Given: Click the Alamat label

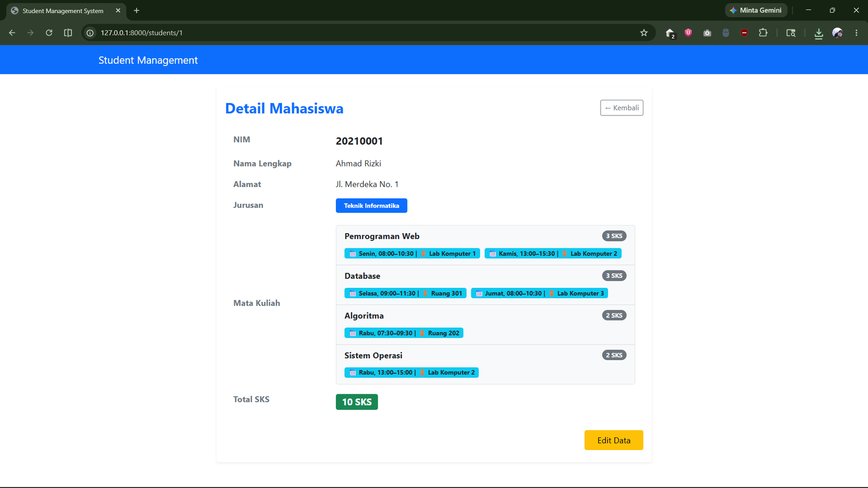Looking at the screenshot, I should click(x=247, y=184).
